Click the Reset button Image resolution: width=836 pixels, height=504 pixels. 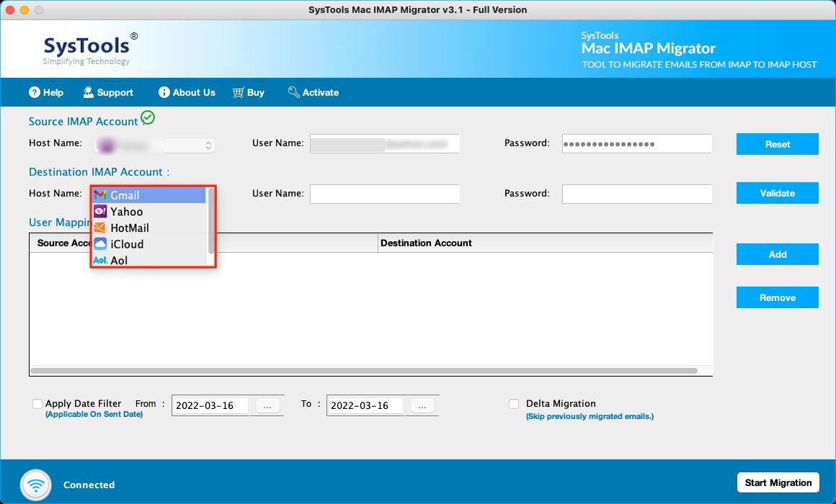pos(778,144)
